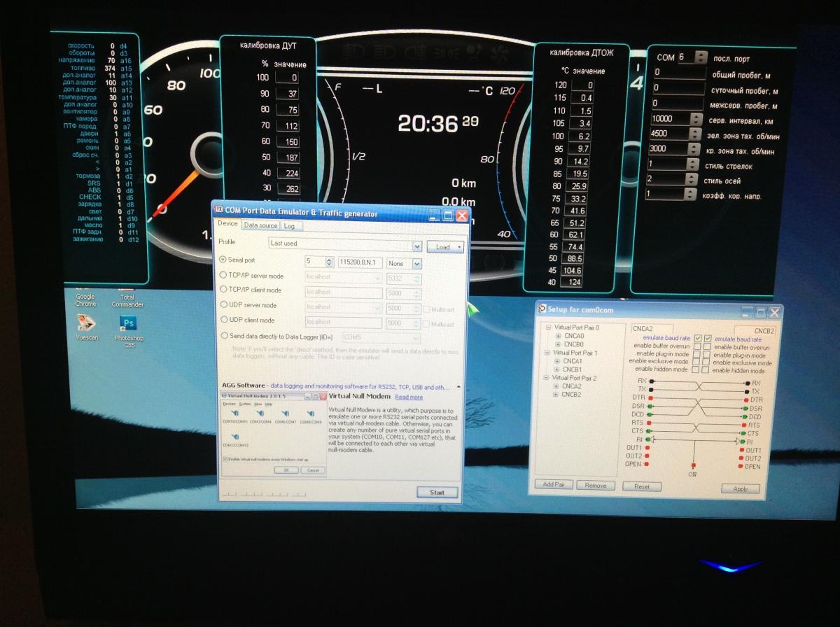Click the com0com setup title bar icon

[x=542, y=309]
